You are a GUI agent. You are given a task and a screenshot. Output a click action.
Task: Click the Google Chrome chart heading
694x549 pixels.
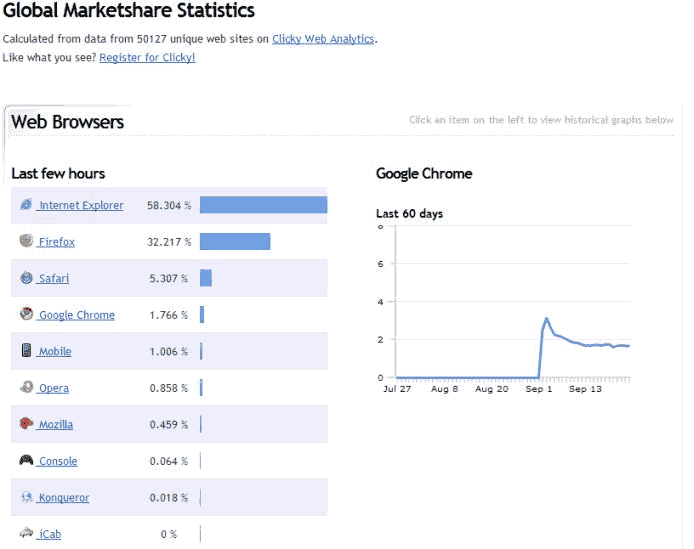point(424,174)
